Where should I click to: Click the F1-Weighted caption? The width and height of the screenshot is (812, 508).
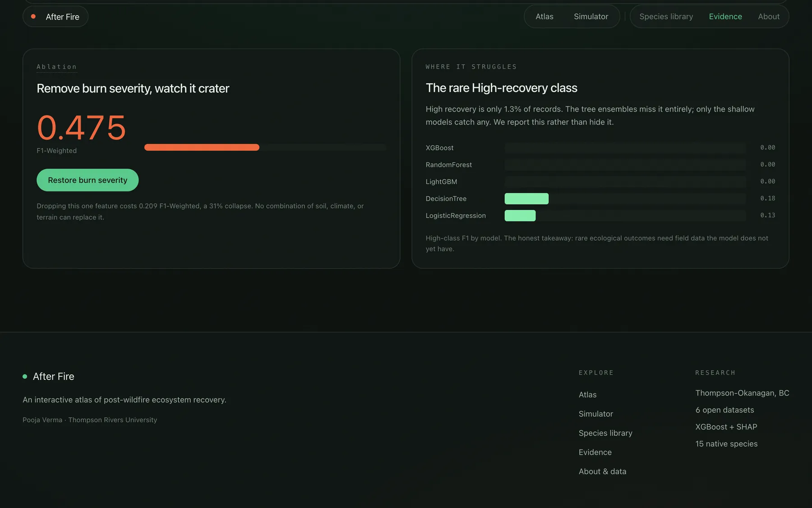56,151
